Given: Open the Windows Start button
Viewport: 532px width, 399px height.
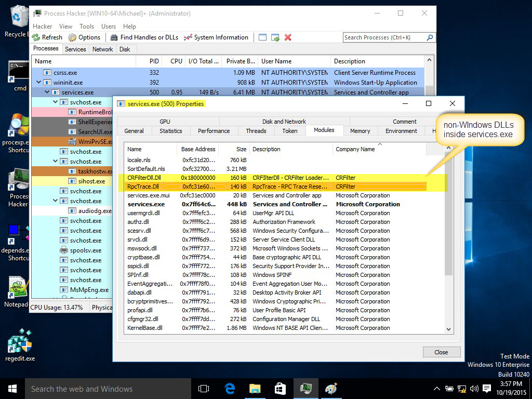Looking at the screenshot, I should pos(12,389).
